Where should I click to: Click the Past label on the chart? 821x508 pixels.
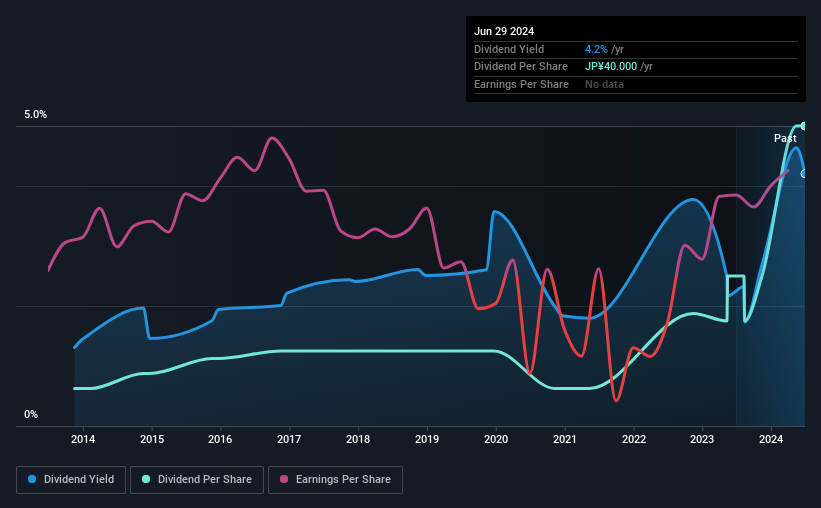point(785,138)
